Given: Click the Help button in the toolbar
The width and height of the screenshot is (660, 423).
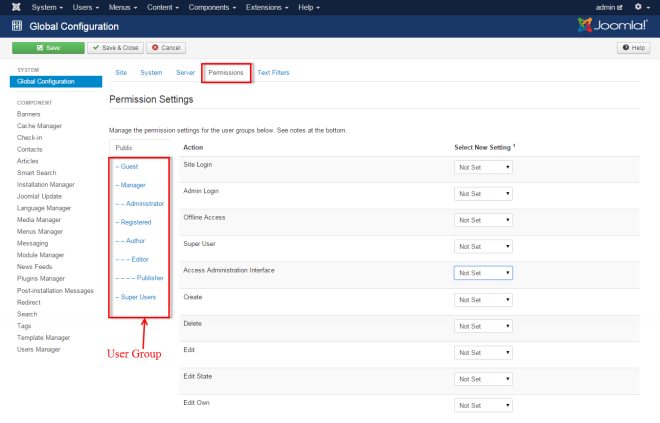Looking at the screenshot, I should pos(633,48).
